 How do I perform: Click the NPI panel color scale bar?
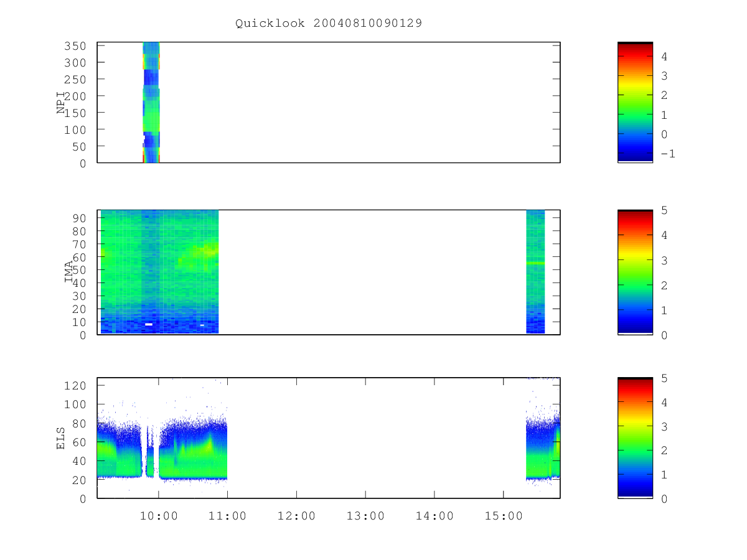tap(635, 102)
